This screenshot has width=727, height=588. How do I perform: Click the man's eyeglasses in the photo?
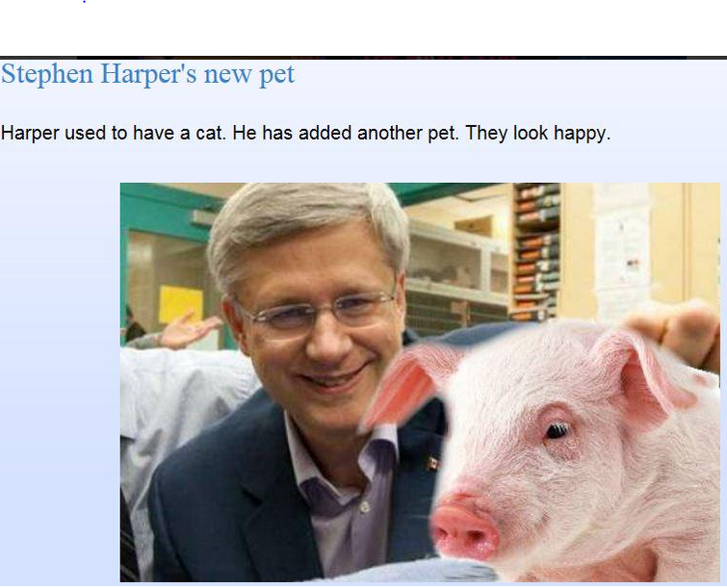coord(318,312)
